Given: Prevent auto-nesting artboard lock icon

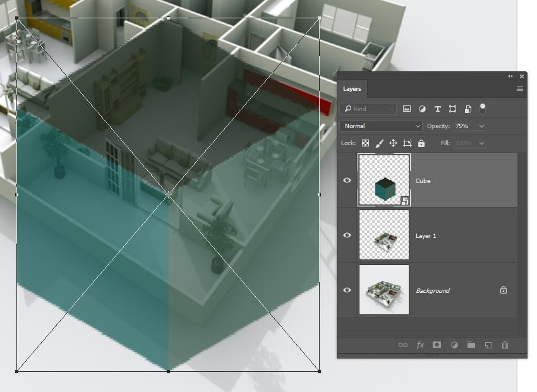Looking at the screenshot, I should [407, 143].
